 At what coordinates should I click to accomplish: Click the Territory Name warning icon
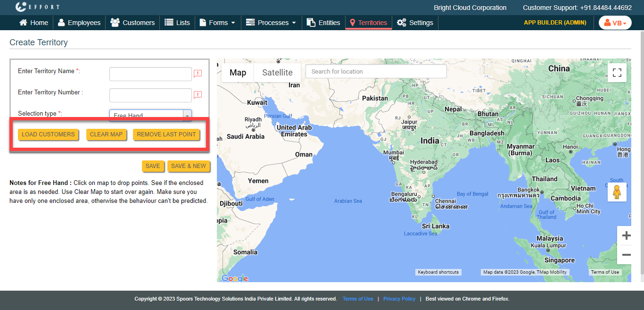tap(198, 74)
